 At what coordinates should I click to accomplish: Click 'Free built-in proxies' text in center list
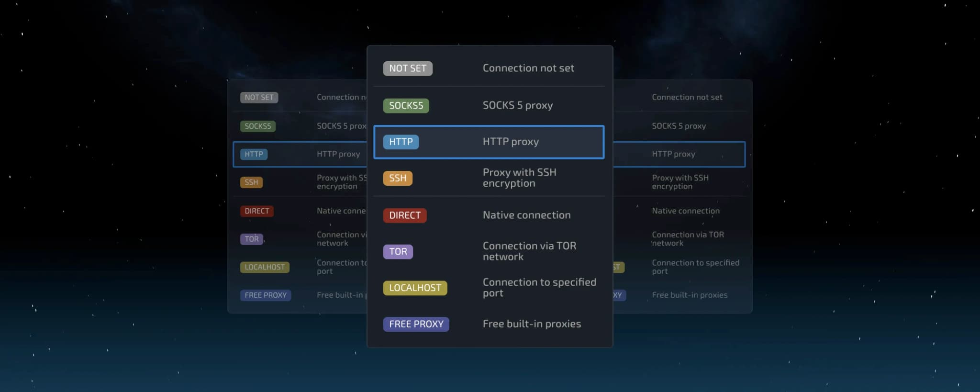532,324
